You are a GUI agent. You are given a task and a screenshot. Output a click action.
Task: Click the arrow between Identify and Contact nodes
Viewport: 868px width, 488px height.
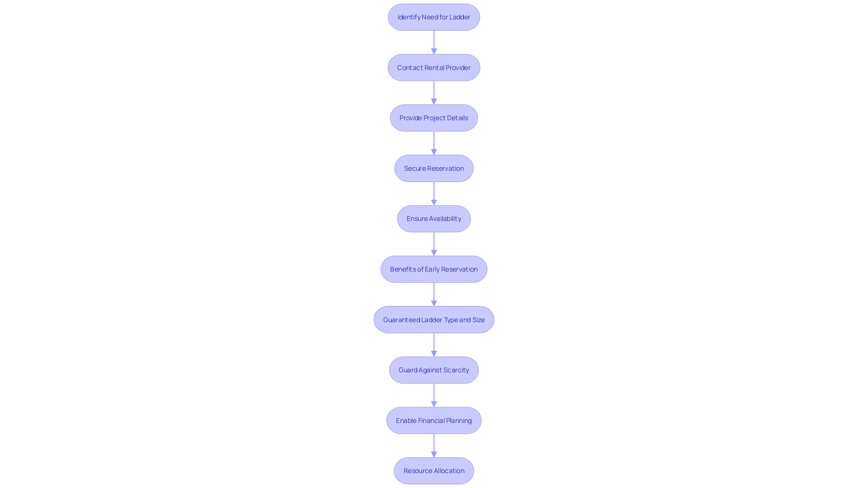click(434, 42)
